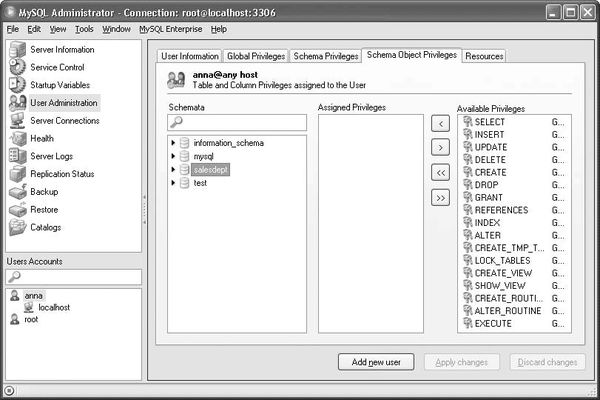The image size is (600, 400).
Task: Open Server Information section icon
Action: tap(17, 49)
